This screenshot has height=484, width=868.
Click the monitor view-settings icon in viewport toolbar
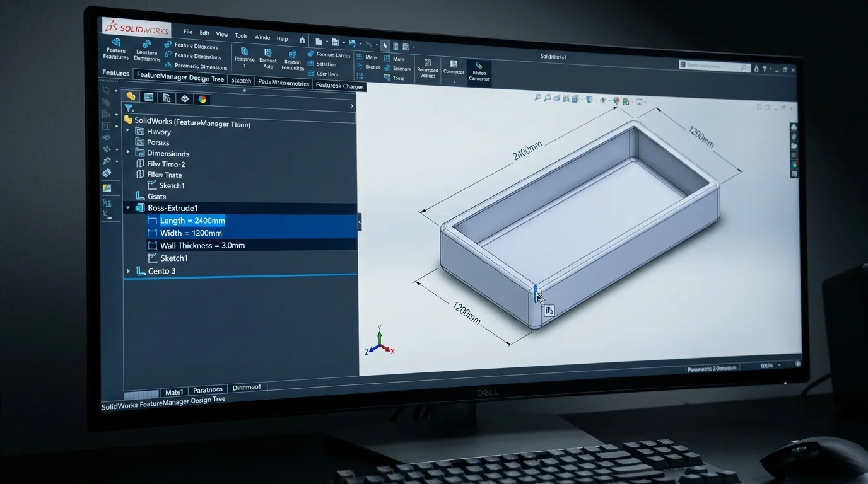tap(639, 101)
